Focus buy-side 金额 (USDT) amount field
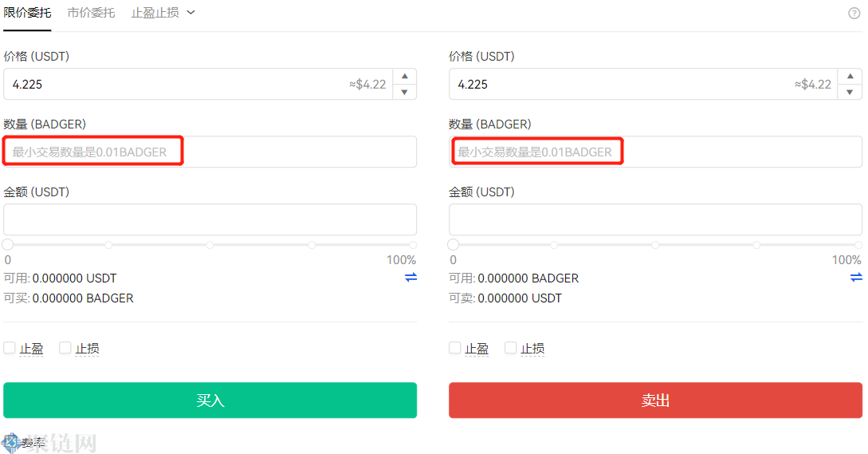Screen dimensions: 868x454 [210, 219]
